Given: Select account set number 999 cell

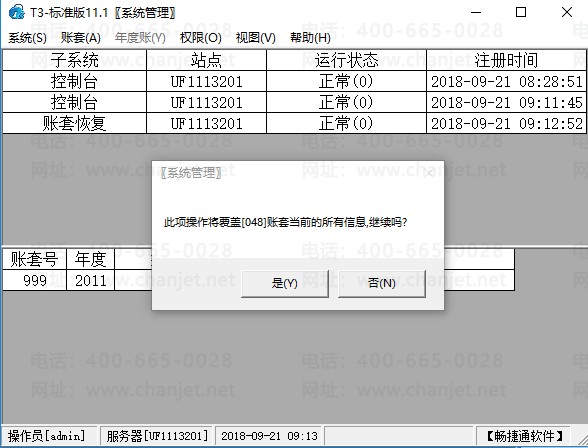Looking at the screenshot, I should point(34,280).
